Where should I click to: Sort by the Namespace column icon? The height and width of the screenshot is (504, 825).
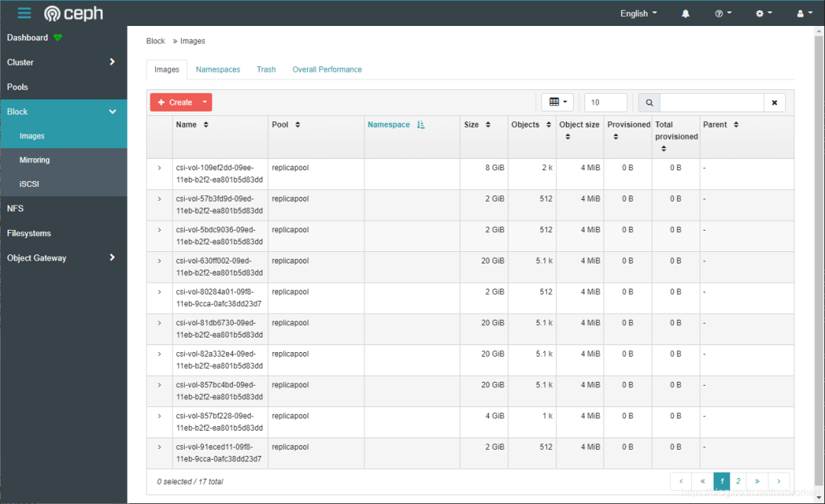coord(420,124)
